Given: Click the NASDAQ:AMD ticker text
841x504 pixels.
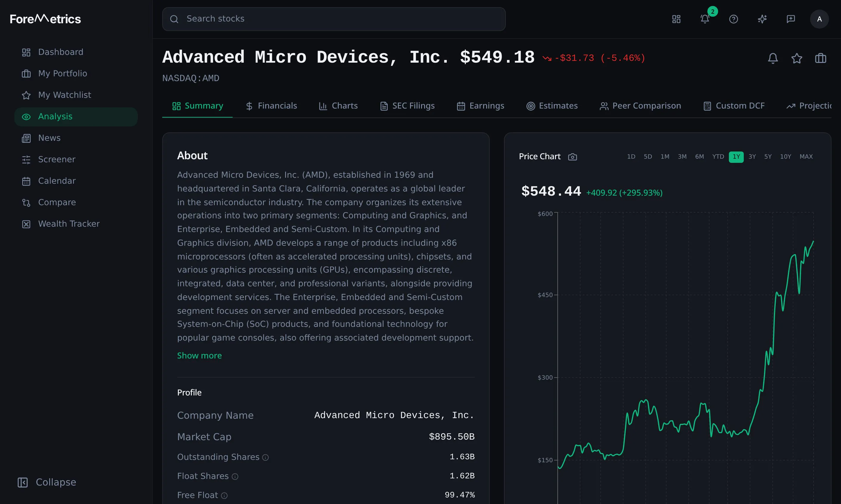Looking at the screenshot, I should 191,78.
